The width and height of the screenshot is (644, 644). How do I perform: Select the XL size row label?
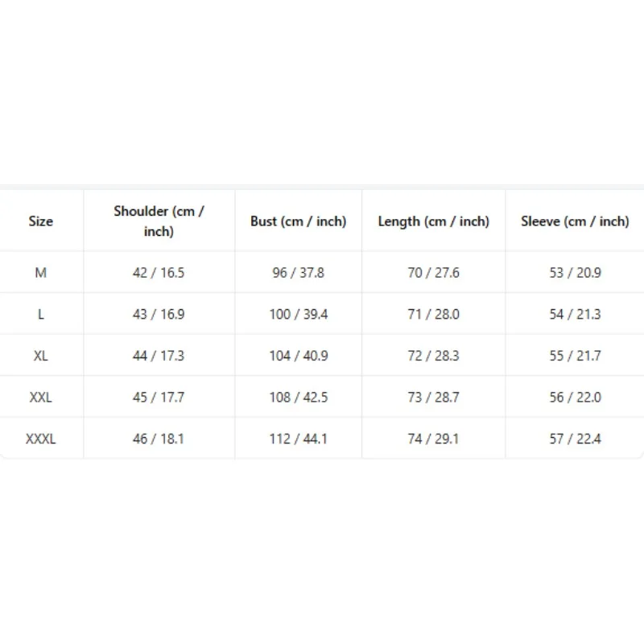41,356
